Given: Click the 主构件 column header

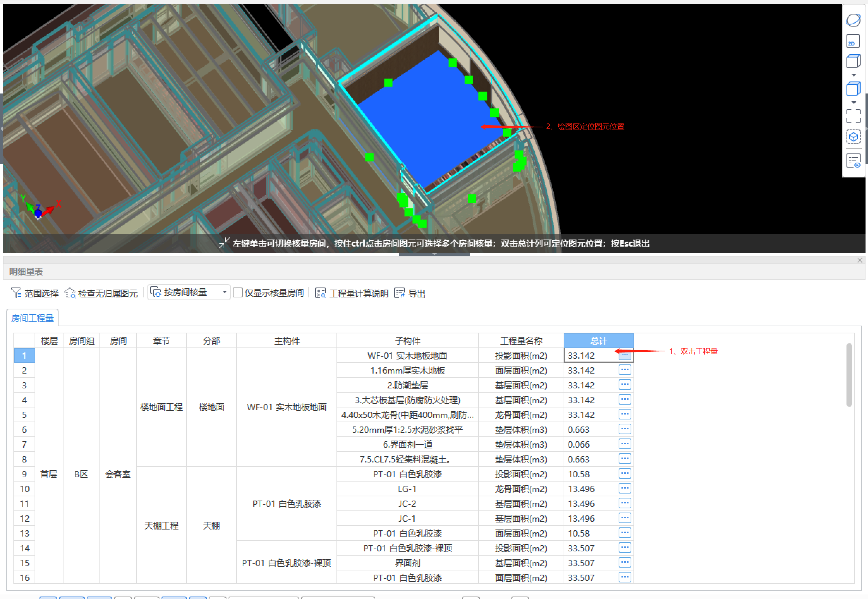Looking at the screenshot, I should click(x=287, y=341).
